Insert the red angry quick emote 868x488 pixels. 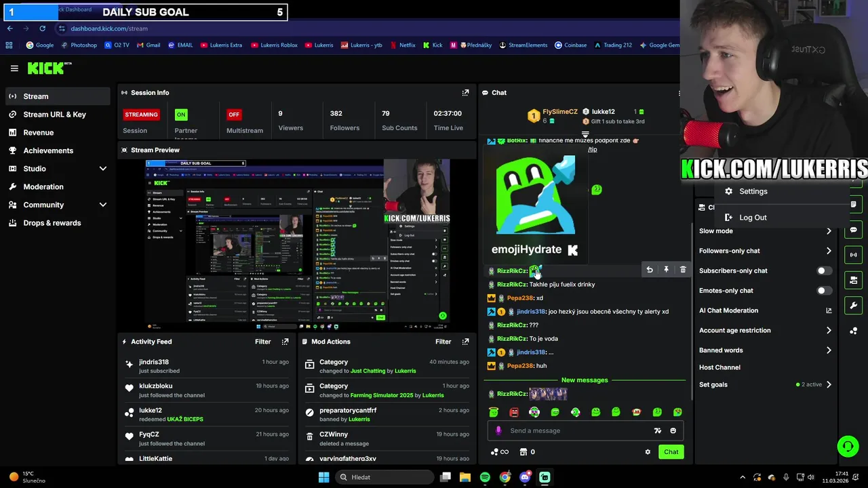(x=514, y=412)
